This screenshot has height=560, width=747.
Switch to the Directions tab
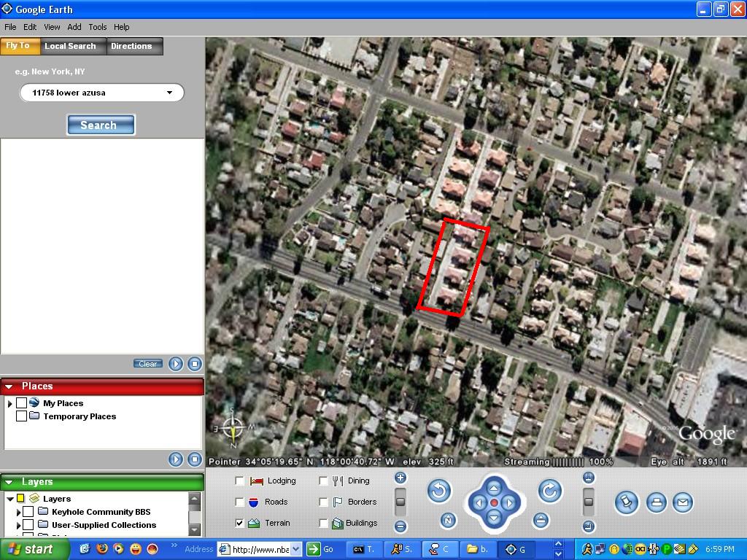(131, 46)
